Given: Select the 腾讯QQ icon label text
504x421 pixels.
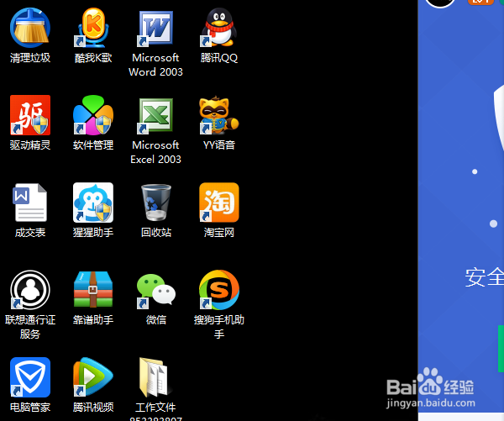Looking at the screenshot, I should 219,58.
